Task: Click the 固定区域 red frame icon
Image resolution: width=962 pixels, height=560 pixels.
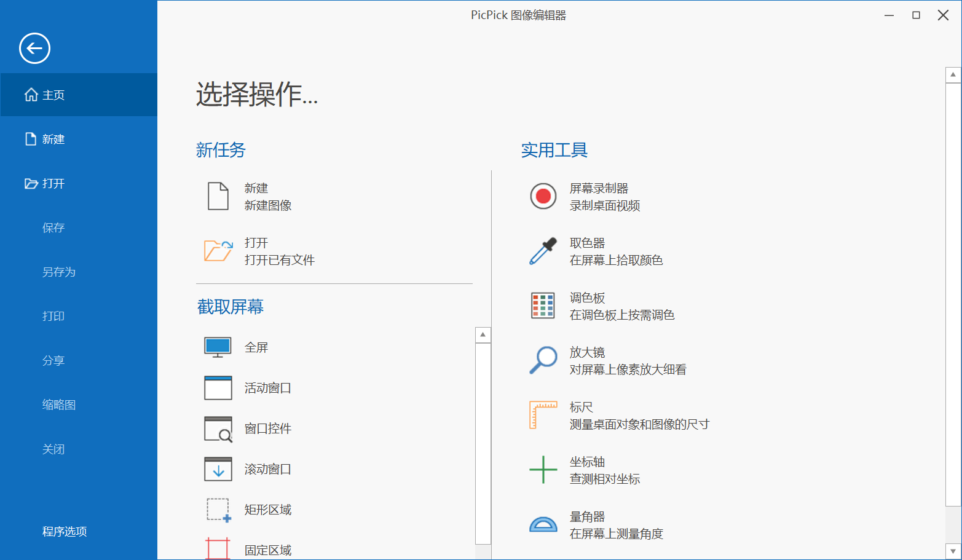Action: tap(218, 548)
